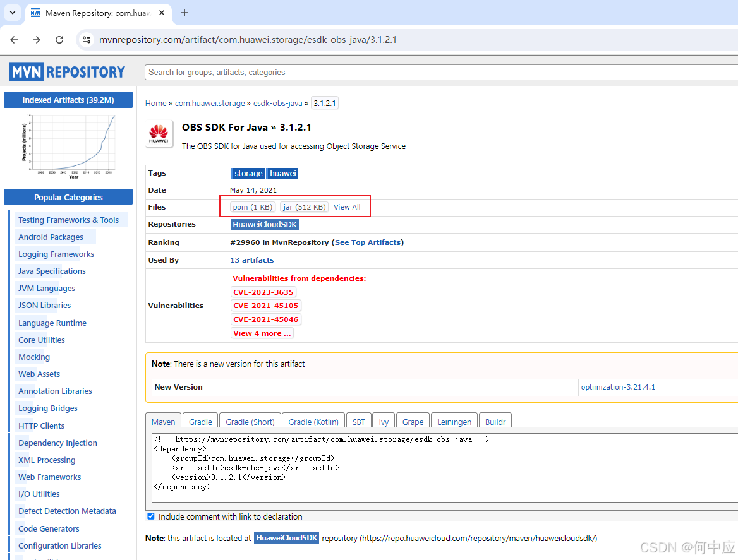Click the Huawei artifact logo
This screenshot has width=738, height=560.
pos(159,134)
